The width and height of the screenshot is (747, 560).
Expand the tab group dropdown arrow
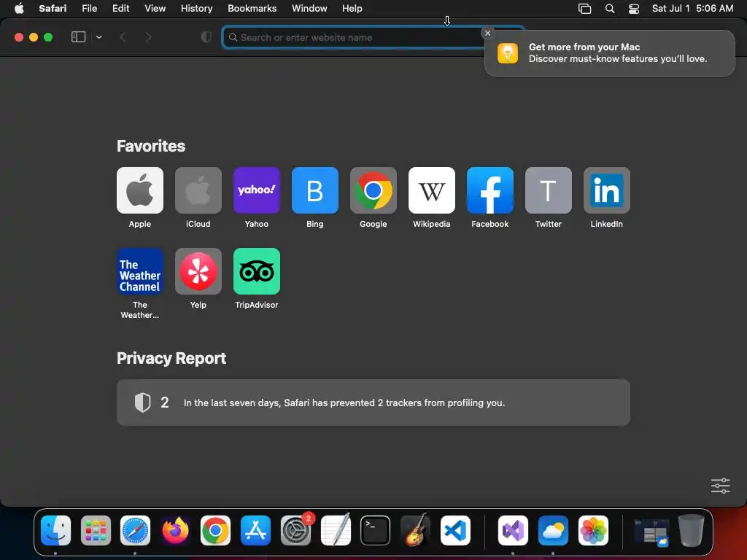coord(98,37)
